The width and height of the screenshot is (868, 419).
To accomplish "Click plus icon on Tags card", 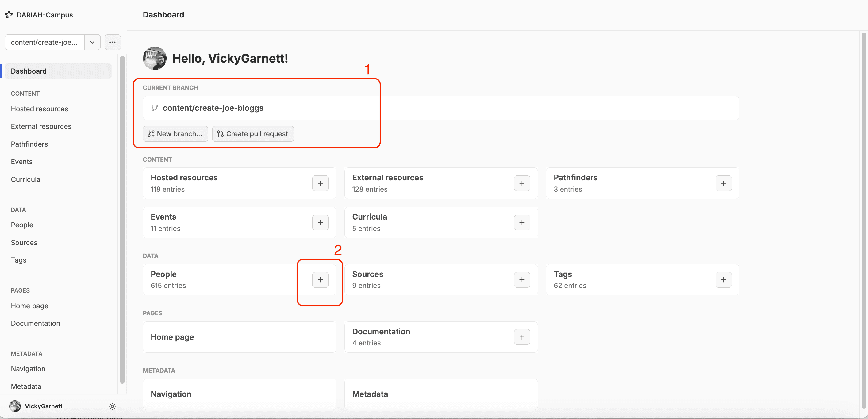I will 723,279.
